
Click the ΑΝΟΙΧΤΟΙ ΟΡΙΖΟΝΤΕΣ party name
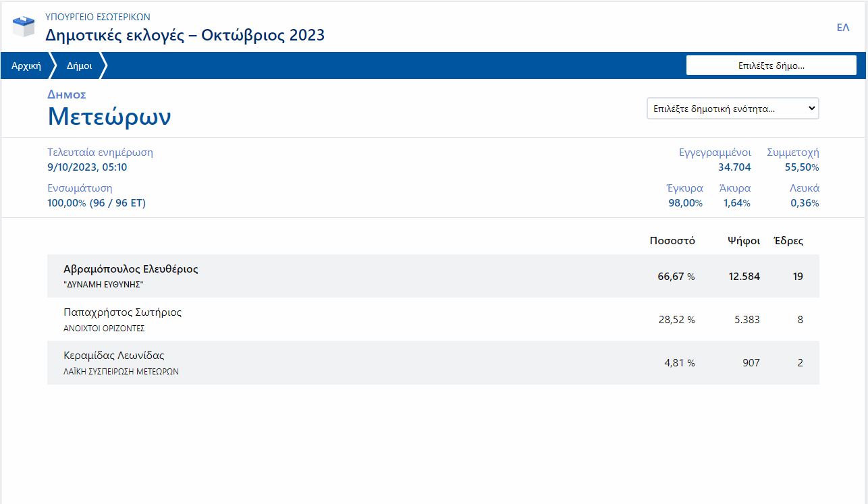[104, 329]
